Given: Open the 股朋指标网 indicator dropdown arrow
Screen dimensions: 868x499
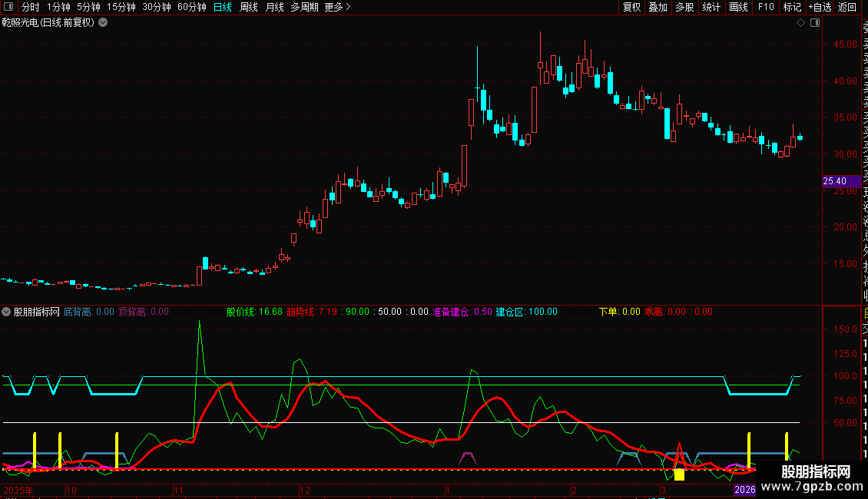Looking at the screenshot, I should coord(6,312).
